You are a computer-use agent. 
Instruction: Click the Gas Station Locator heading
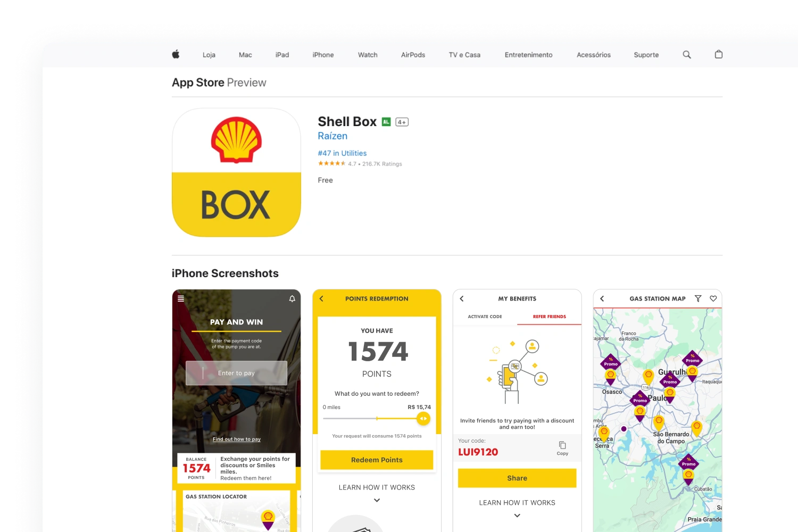(x=216, y=496)
